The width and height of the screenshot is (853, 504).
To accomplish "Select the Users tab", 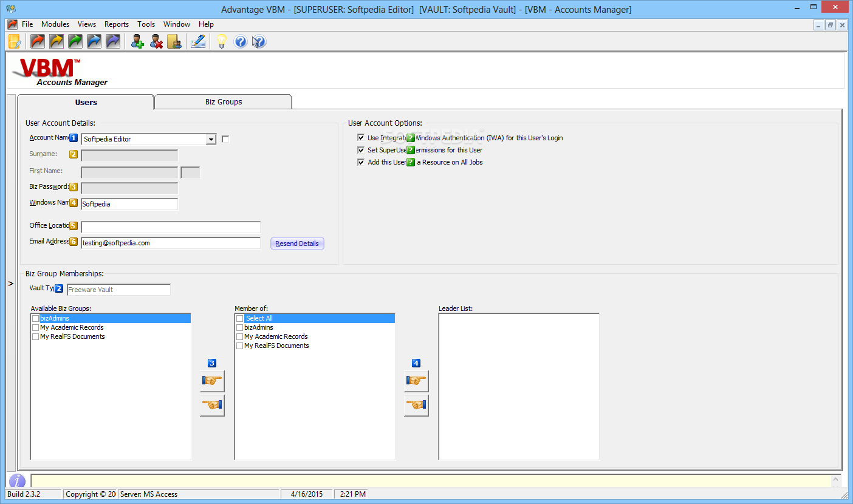I will tap(86, 102).
